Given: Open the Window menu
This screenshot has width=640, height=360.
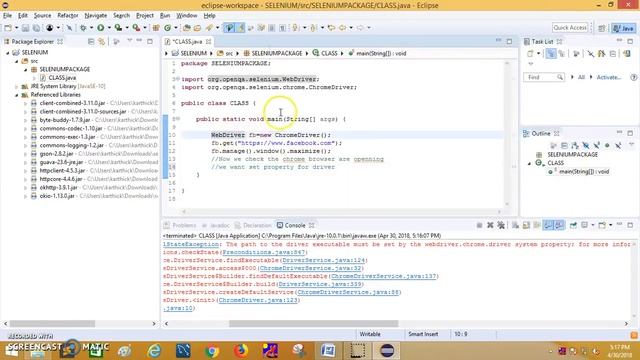Looking at the screenshot, I should pos(187,16).
